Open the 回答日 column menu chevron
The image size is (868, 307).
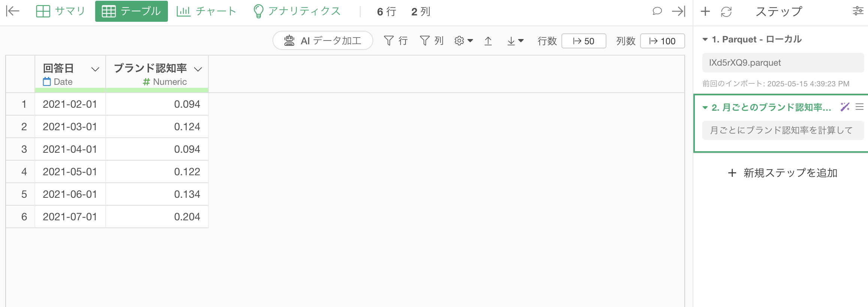(x=95, y=69)
